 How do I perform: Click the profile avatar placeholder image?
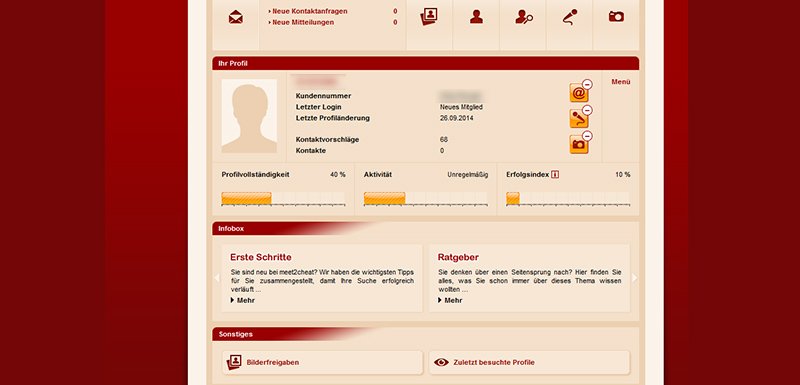point(249,116)
